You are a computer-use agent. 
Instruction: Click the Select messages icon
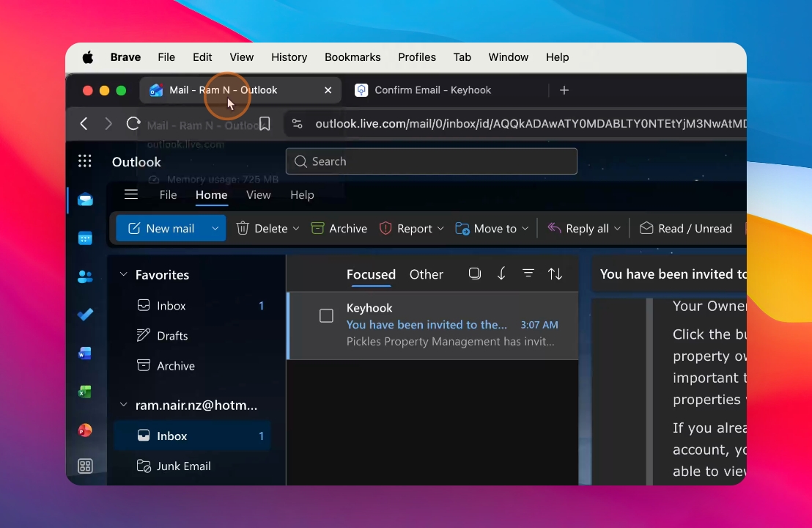point(474,274)
